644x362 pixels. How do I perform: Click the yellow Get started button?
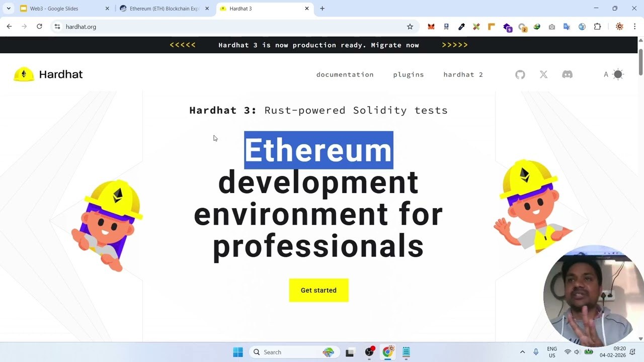pyautogui.click(x=318, y=290)
